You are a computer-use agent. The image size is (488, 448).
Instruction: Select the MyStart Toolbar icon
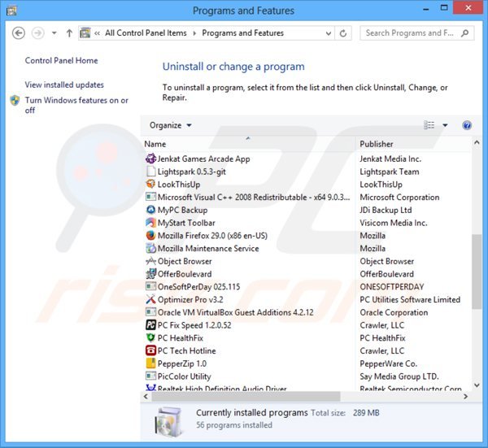coord(150,223)
